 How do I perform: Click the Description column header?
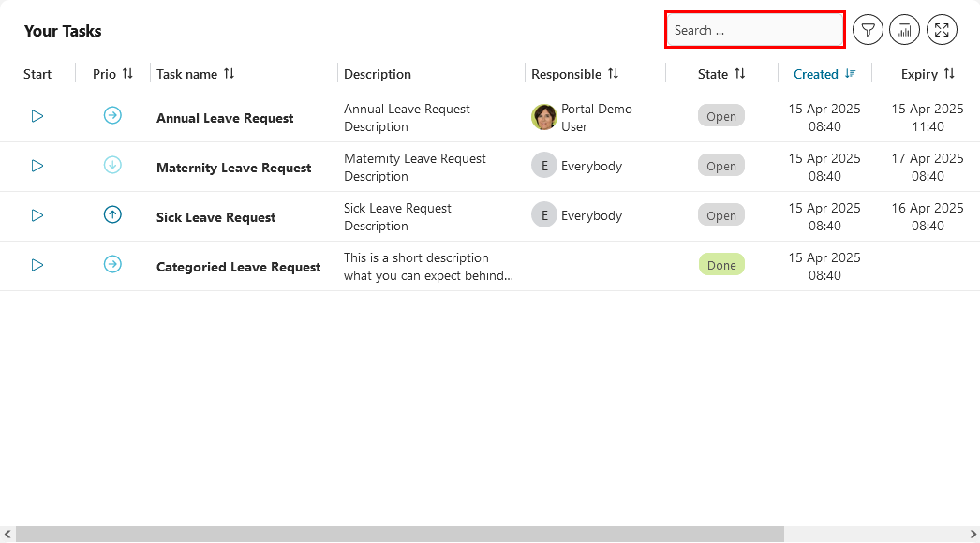378,74
